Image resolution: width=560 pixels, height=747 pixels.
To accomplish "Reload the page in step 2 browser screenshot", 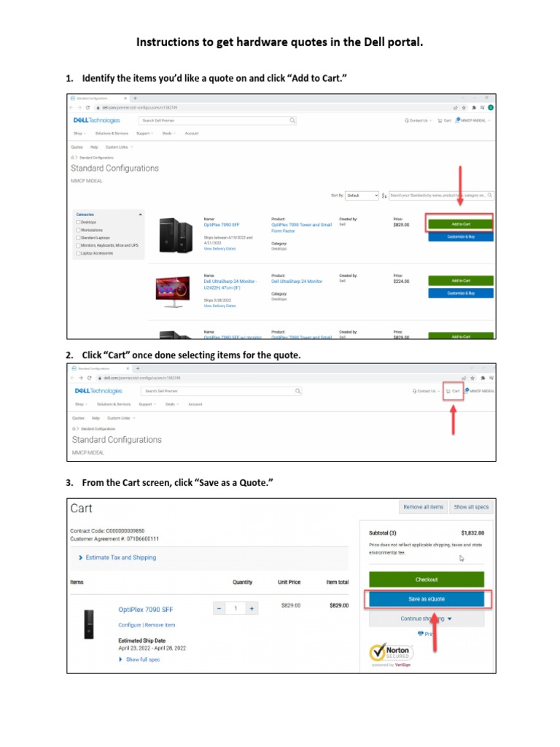I will [89, 378].
